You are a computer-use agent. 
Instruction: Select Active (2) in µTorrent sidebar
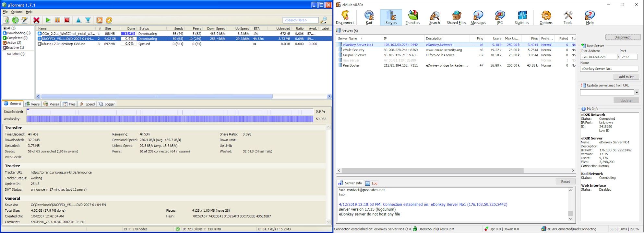[12, 43]
